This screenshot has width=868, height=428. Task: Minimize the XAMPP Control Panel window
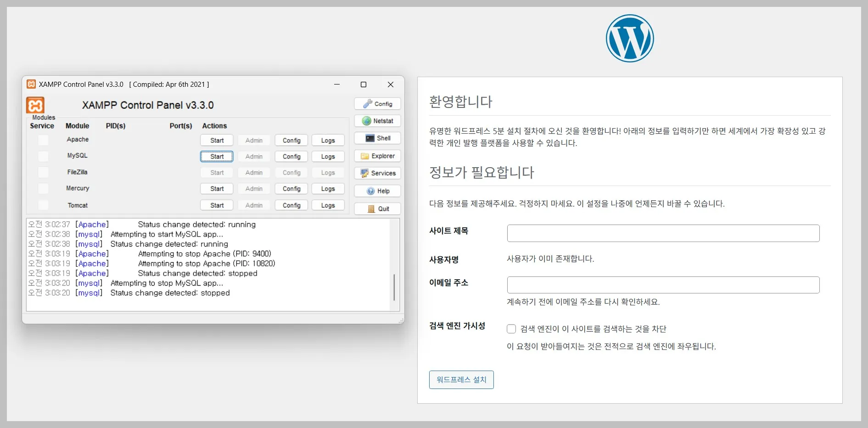pos(337,84)
